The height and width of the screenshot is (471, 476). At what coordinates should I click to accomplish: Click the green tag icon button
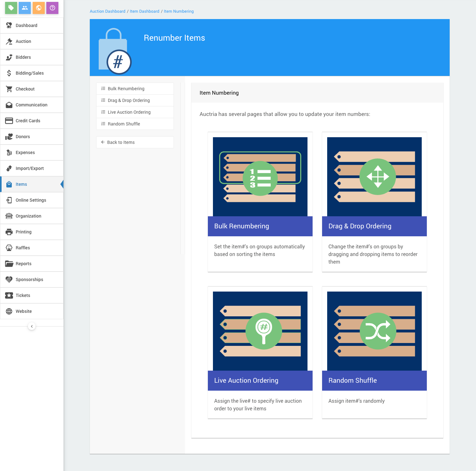point(11,8)
